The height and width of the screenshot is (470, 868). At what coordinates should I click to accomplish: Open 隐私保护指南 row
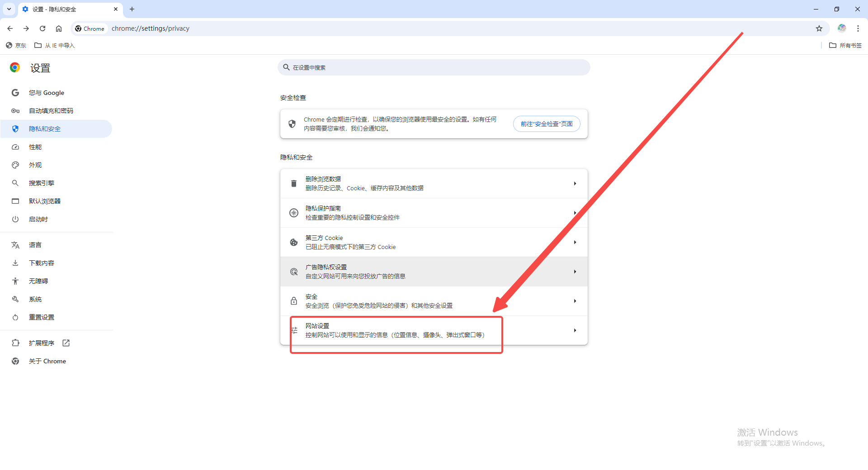click(x=434, y=213)
